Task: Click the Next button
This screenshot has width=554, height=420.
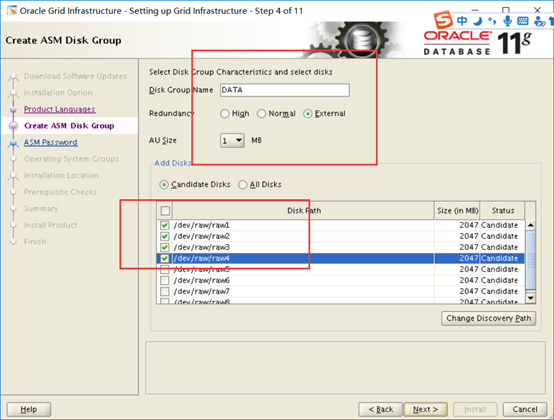Action: [425, 409]
